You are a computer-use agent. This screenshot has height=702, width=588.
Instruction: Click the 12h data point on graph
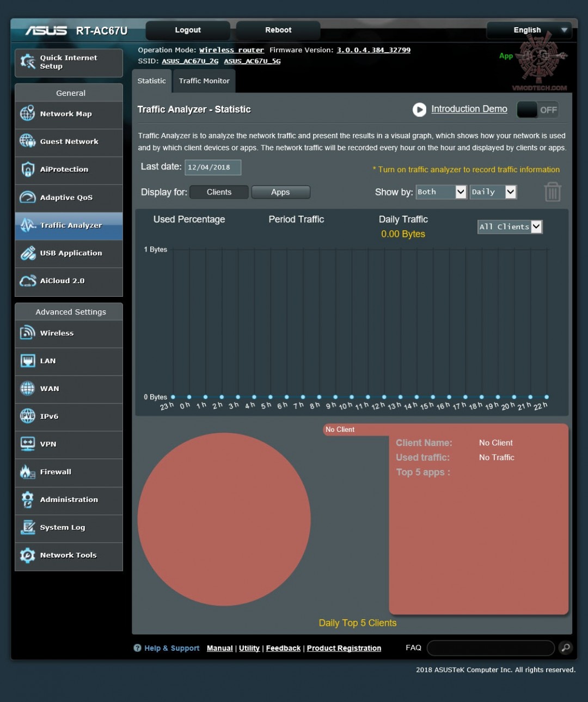pyautogui.click(x=384, y=397)
